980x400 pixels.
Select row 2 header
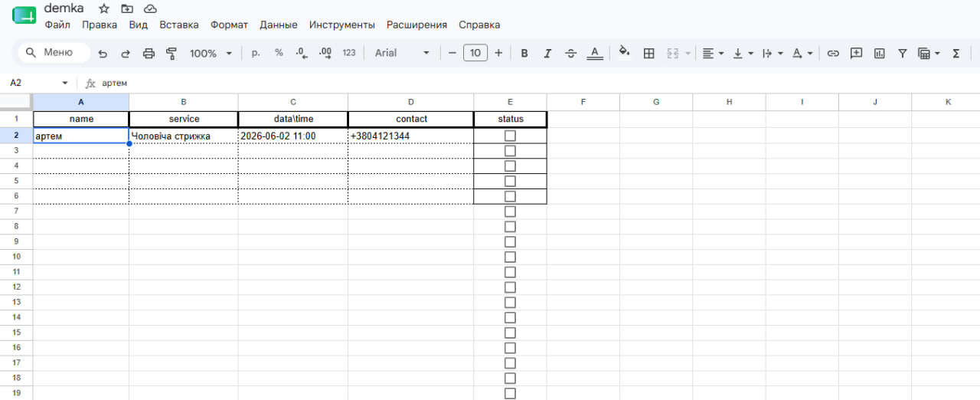pyautogui.click(x=16, y=136)
